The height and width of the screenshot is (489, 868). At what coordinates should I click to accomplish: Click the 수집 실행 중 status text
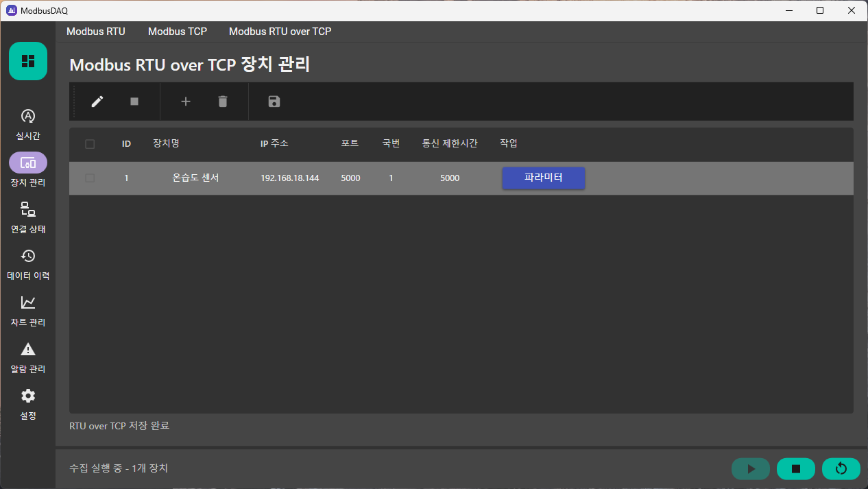[119, 468]
